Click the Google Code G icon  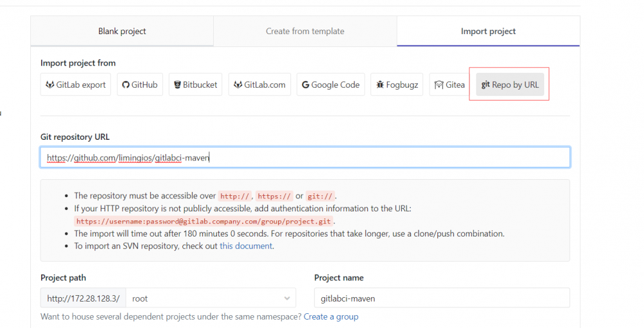click(x=305, y=85)
